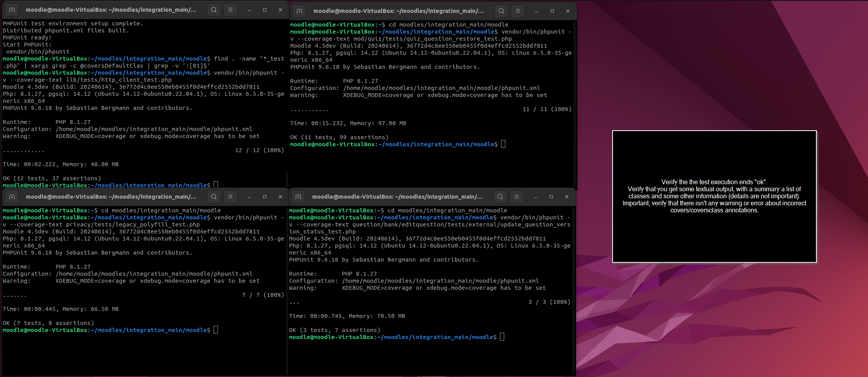Click prompt cursor after the 7-tests OK line
Viewport: 868px width, 377px height.
coord(216,330)
